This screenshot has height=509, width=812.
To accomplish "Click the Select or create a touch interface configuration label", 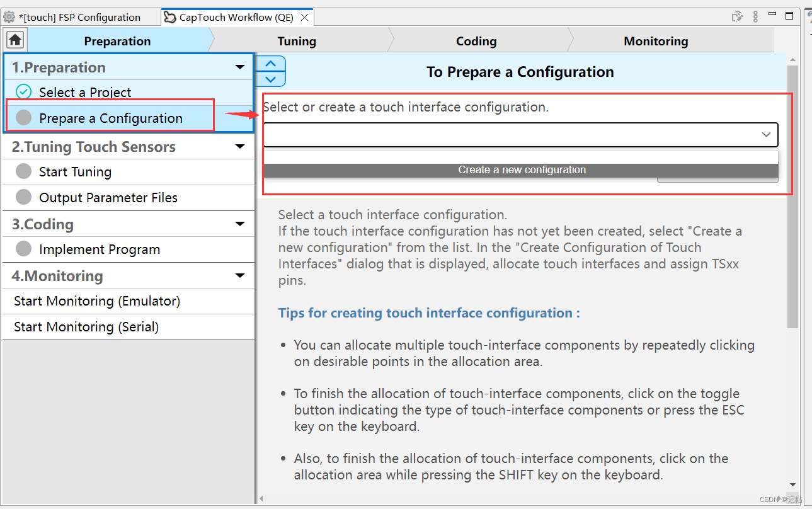I will (x=406, y=107).
